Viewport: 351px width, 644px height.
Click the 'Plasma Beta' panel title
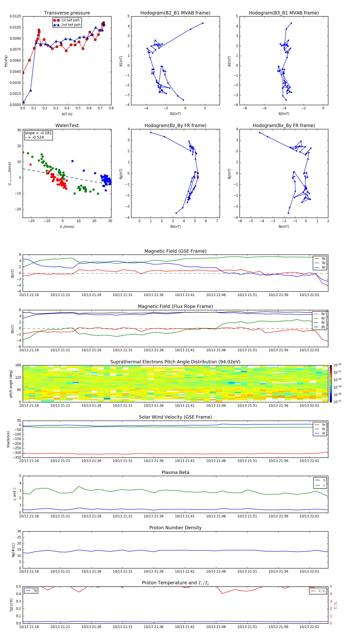(x=175, y=472)
